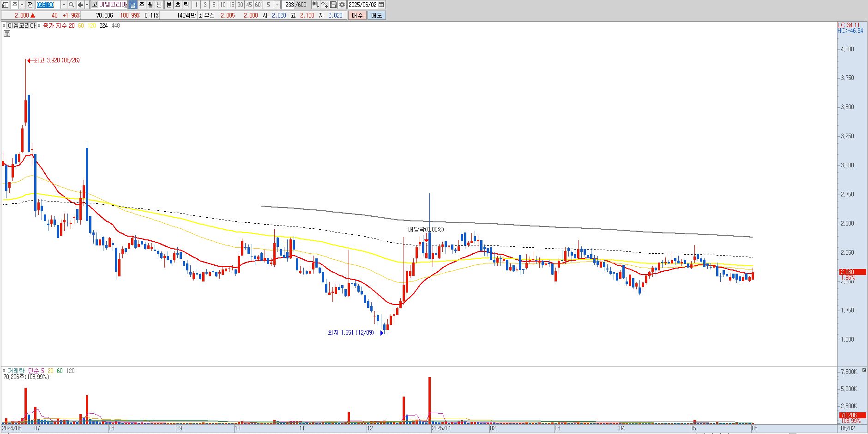Click the 최저 1,551 (12/09) low marker

coord(355,332)
